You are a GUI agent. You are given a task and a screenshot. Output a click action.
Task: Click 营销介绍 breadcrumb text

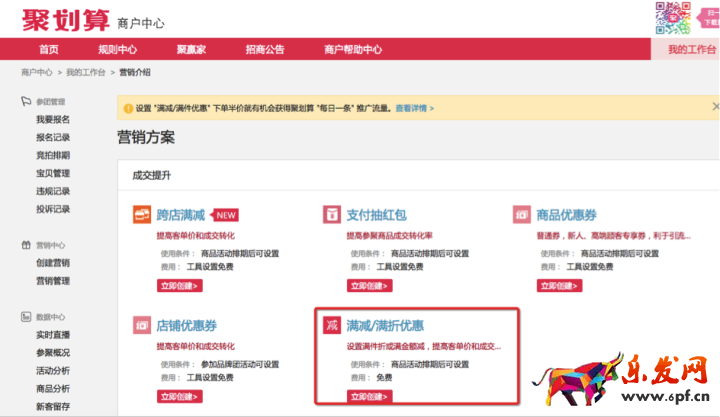click(x=135, y=72)
